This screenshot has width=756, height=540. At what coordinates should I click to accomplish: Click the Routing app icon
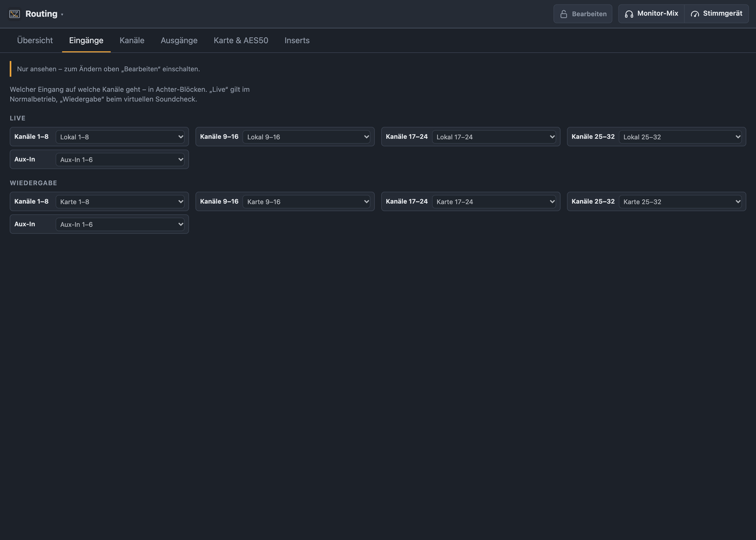(x=15, y=14)
